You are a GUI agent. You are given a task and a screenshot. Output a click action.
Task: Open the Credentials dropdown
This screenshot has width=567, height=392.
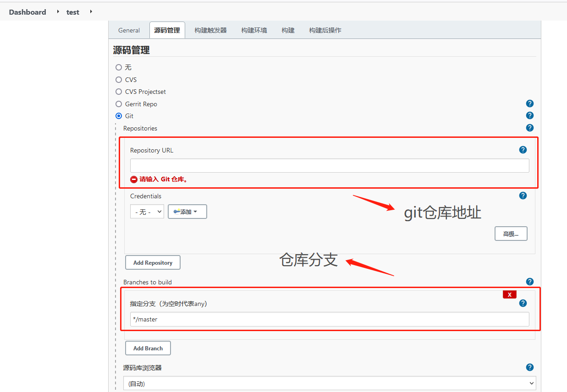point(147,212)
